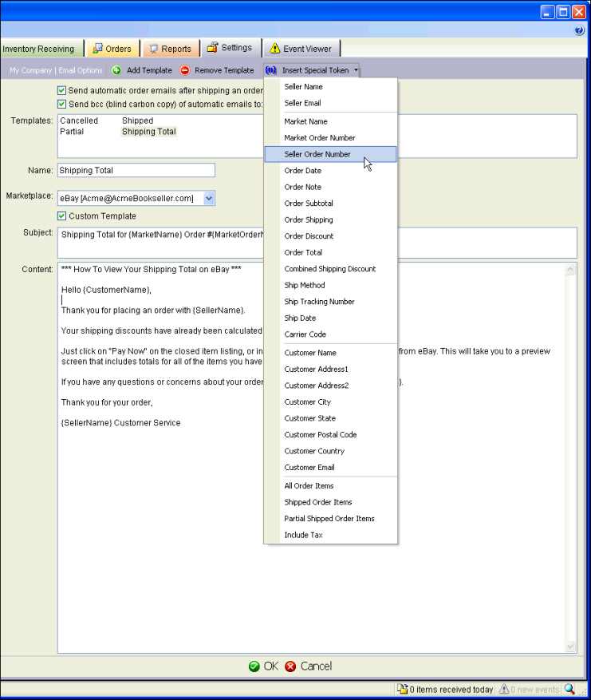The image size is (591, 700).
Task: Select the Settings tab
Action: tap(230, 47)
